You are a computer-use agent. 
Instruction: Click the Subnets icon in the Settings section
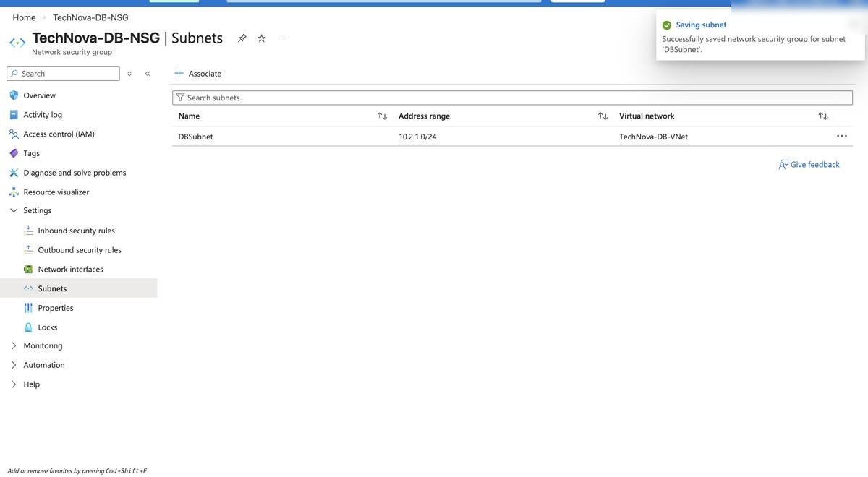tap(28, 288)
